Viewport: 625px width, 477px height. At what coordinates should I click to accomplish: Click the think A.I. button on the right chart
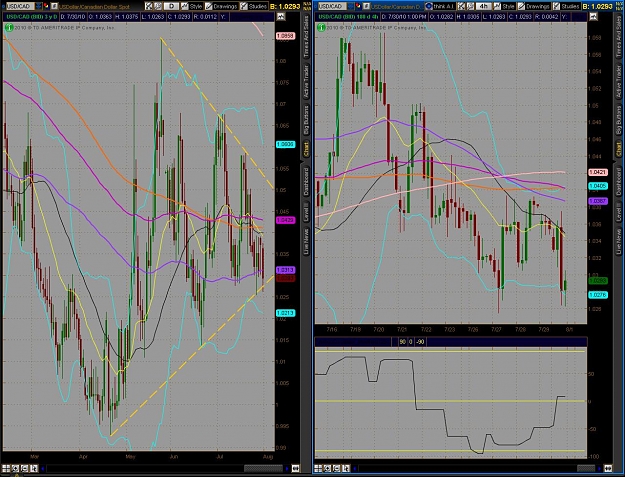pos(440,6)
